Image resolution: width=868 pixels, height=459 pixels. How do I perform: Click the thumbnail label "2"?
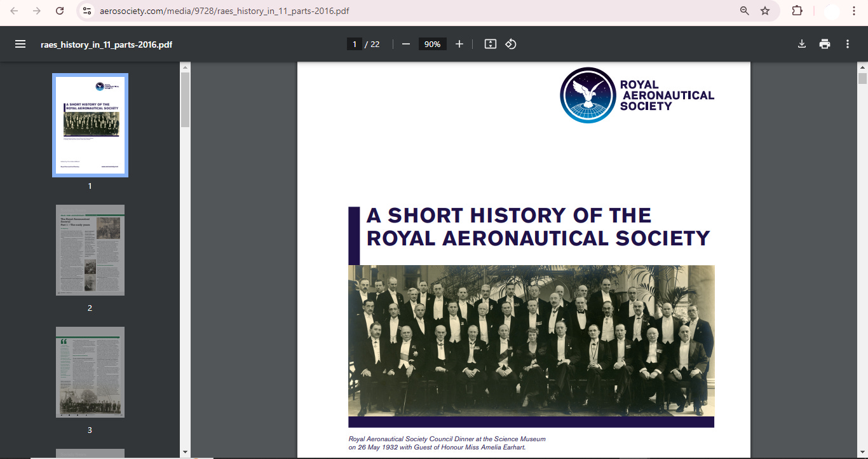point(90,308)
